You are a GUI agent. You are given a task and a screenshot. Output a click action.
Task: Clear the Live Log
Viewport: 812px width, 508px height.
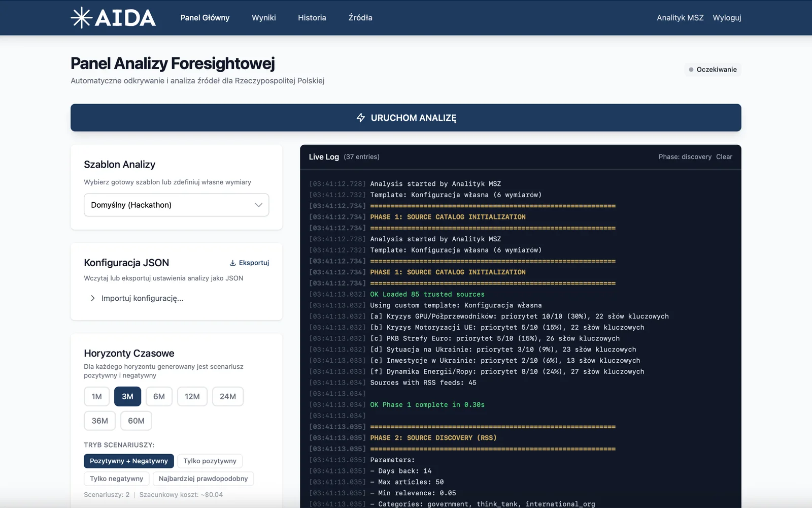724,157
